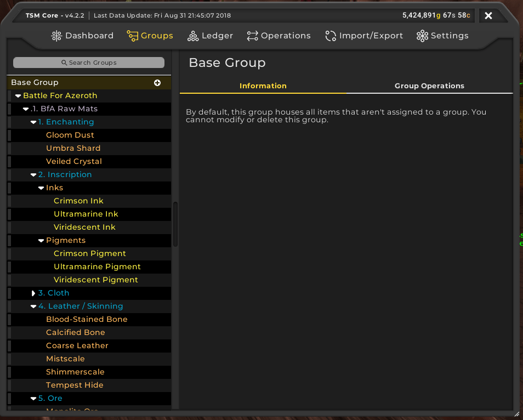Collapse the 1. Enchanting group

pos(33,122)
